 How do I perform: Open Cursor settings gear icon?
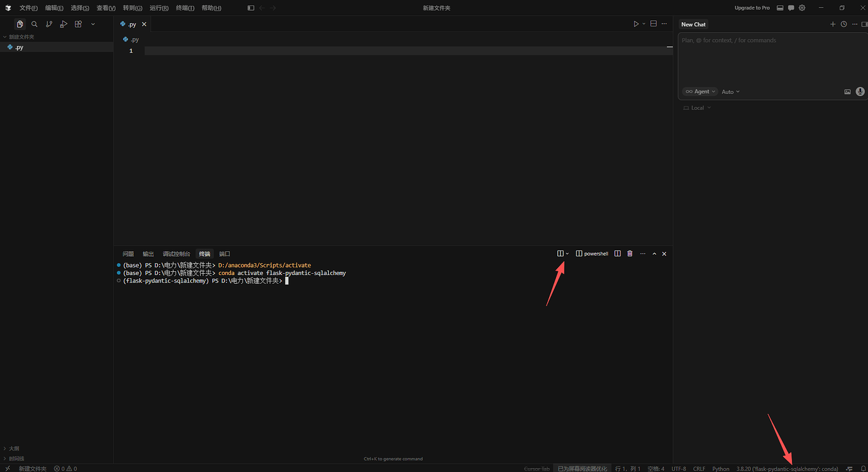[x=802, y=8]
